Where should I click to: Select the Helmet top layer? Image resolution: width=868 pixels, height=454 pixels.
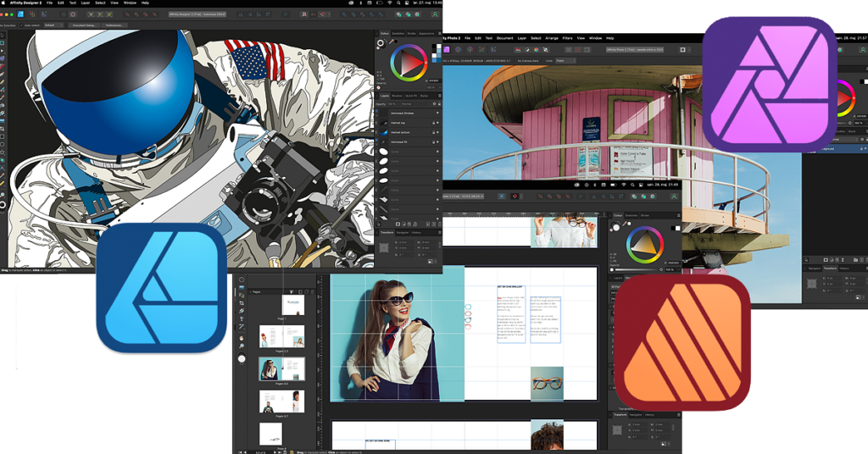(409, 123)
